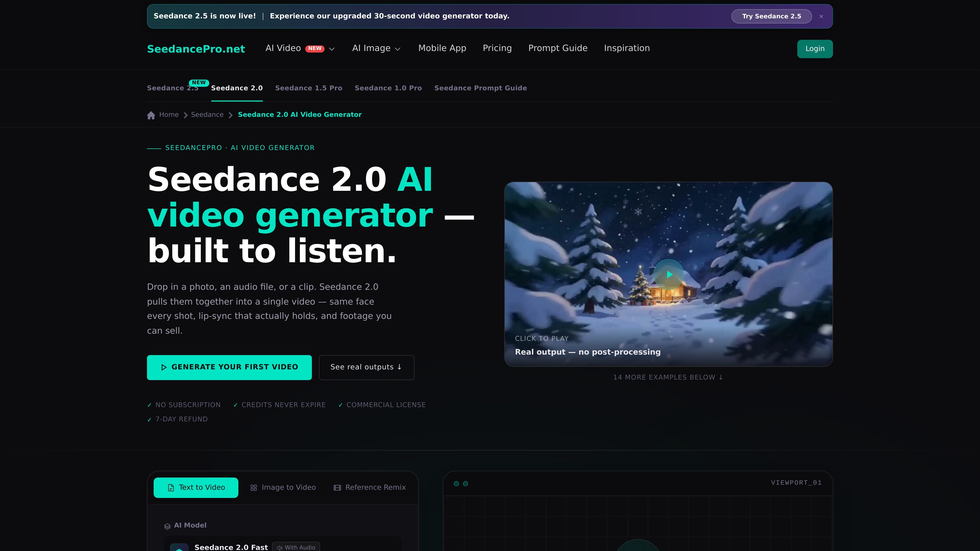The width and height of the screenshot is (980, 551).
Task: Click the SeedancePro AI Video Generator eyebrow text
Action: point(240,148)
